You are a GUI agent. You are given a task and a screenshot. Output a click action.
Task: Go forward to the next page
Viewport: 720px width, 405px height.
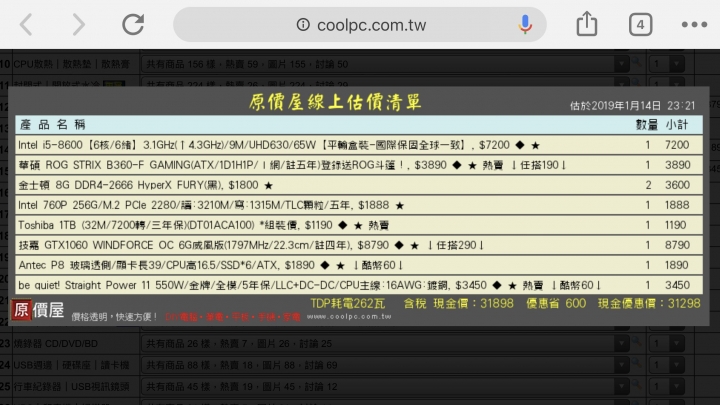pyautogui.click(x=79, y=24)
